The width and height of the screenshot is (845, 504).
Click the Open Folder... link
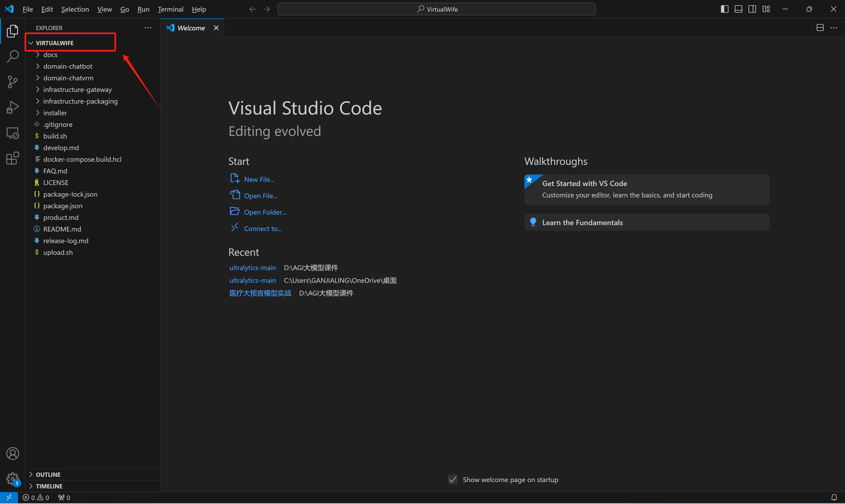[265, 212]
